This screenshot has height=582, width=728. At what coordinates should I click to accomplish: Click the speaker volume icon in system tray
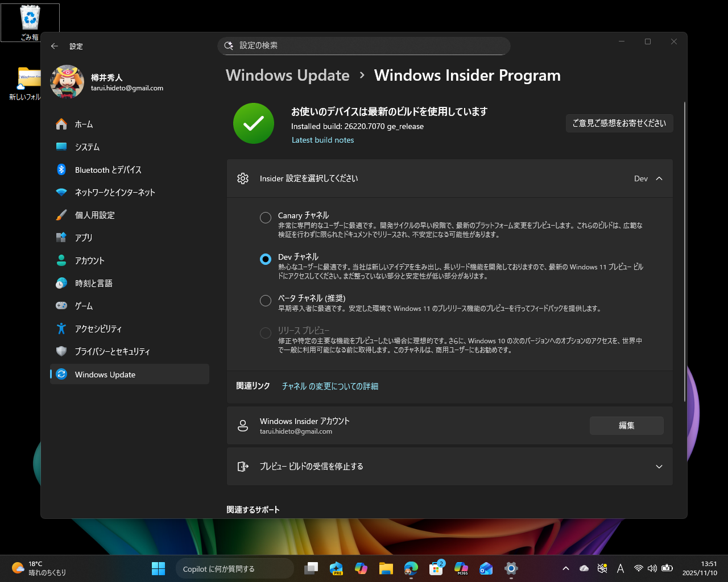(x=652, y=568)
